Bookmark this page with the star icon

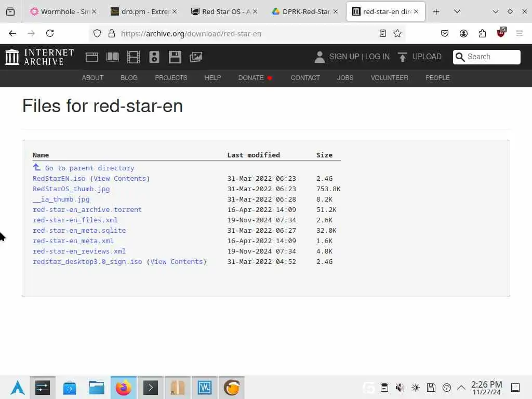(397, 33)
